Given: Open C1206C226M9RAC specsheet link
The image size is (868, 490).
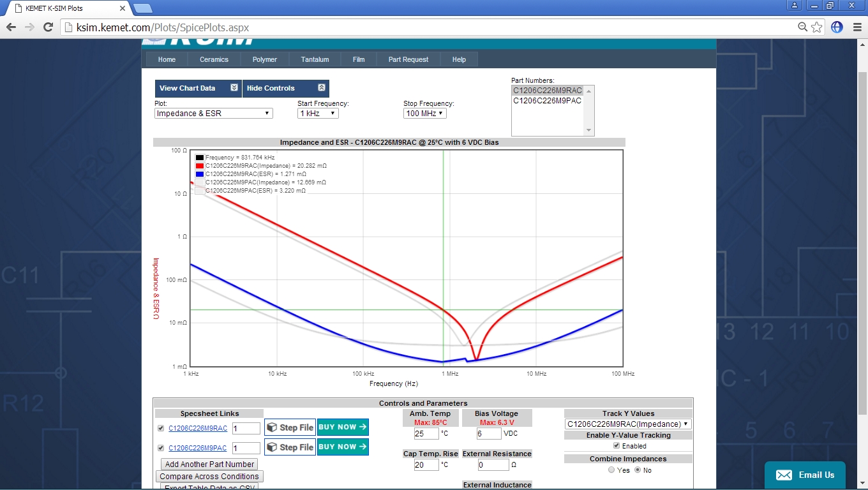Looking at the screenshot, I should 198,428.
